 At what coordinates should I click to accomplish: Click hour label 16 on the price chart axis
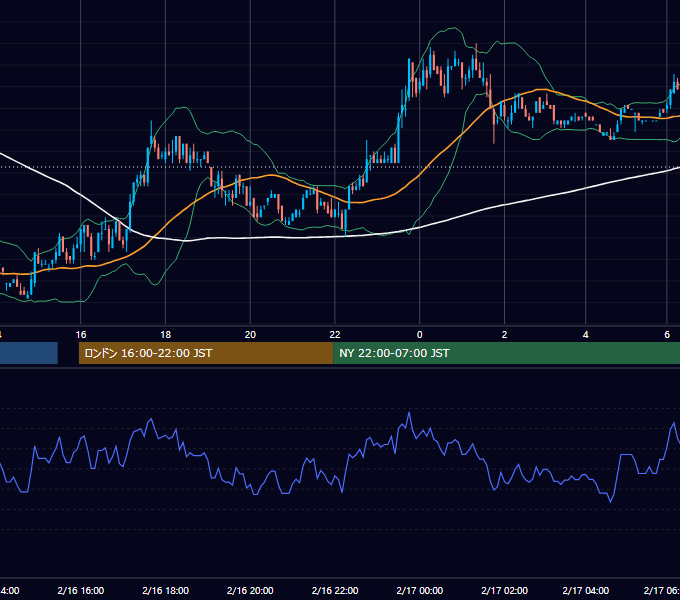(x=81, y=334)
